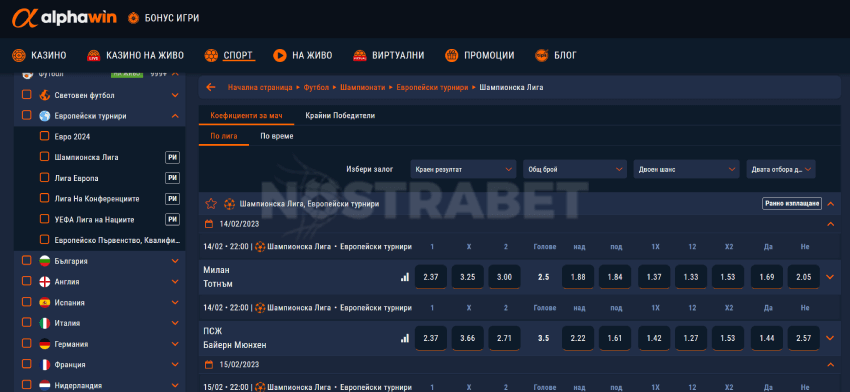
Task: Expand more markets for Милан Тотнъм
Action: pos(829,277)
